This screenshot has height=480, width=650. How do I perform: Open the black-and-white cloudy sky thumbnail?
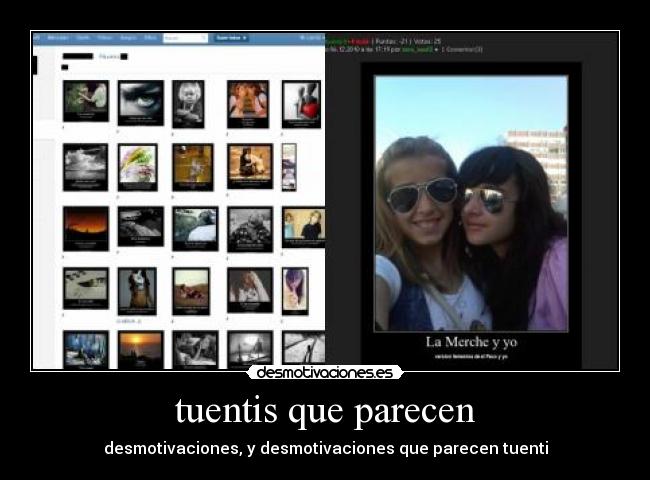point(85,167)
